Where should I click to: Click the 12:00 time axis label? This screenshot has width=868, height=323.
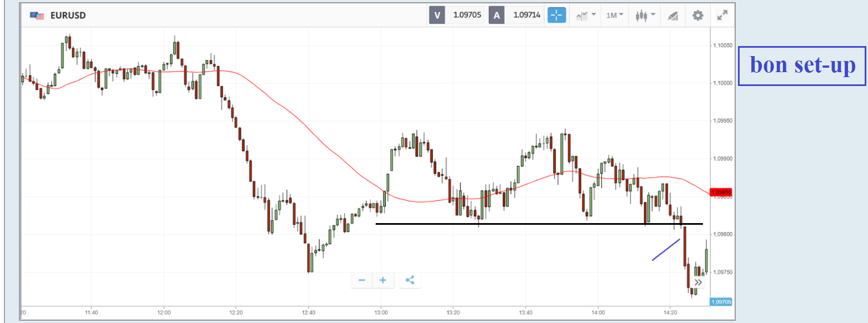[x=164, y=313]
